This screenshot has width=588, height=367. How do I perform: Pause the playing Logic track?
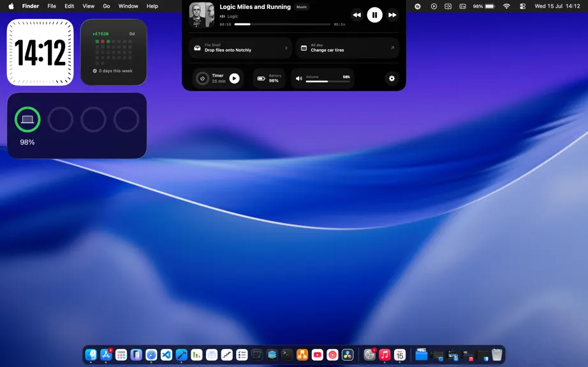374,15
